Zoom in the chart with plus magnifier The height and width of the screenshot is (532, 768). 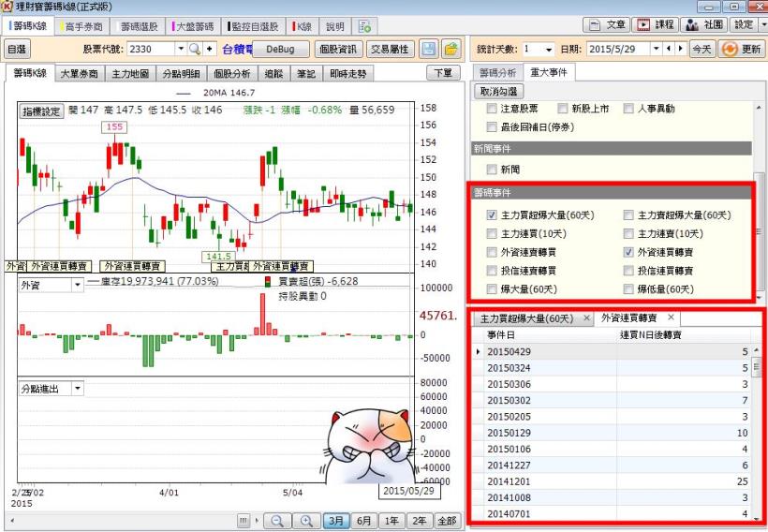click(x=304, y=521)
